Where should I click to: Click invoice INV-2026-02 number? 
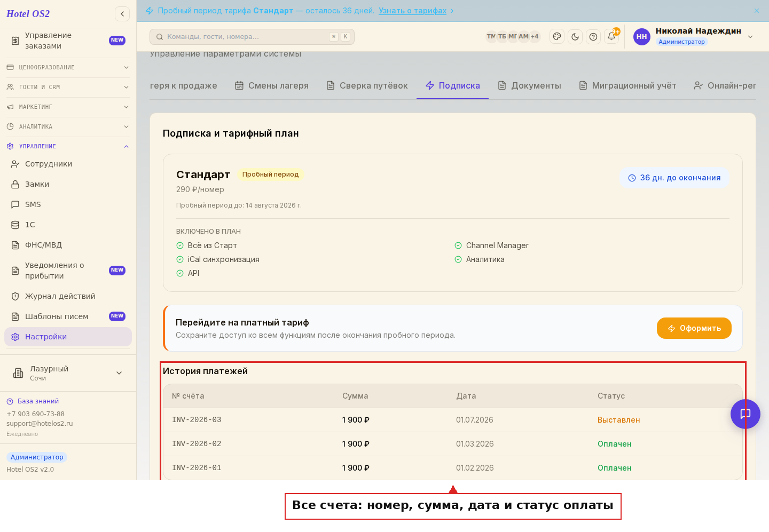click(197, 444)
